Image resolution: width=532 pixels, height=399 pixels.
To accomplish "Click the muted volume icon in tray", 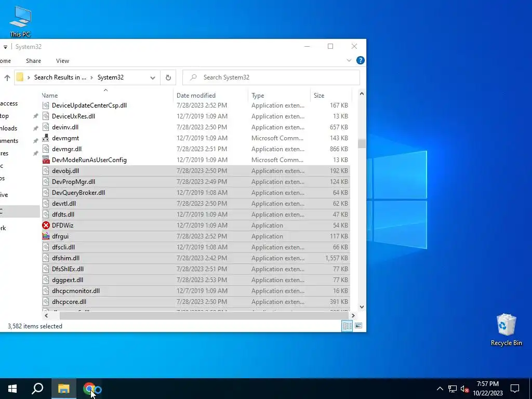I will click(465, 389).
